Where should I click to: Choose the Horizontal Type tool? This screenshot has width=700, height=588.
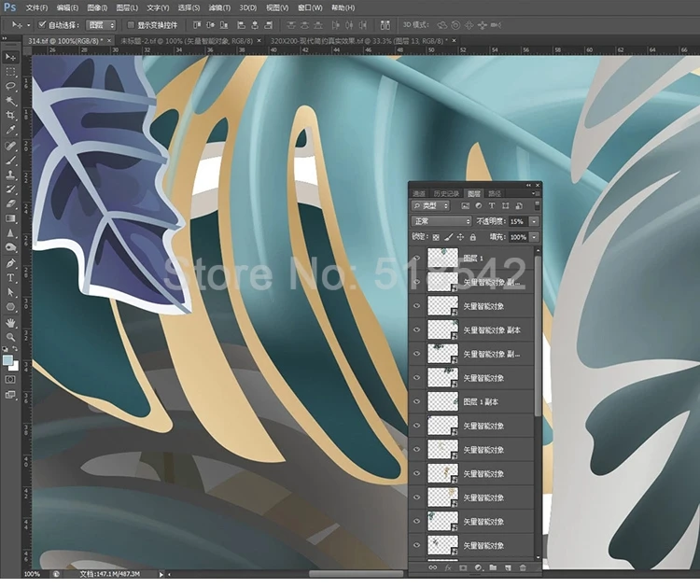[x=10, y=277]
